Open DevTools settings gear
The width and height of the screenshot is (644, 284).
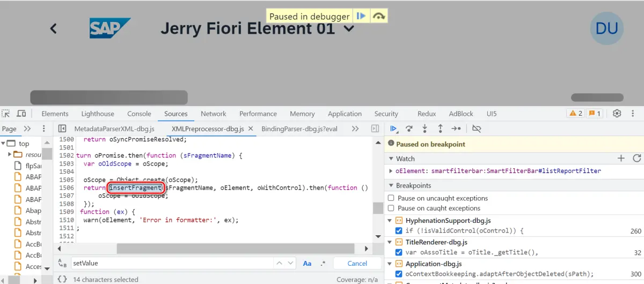[617, 114]
